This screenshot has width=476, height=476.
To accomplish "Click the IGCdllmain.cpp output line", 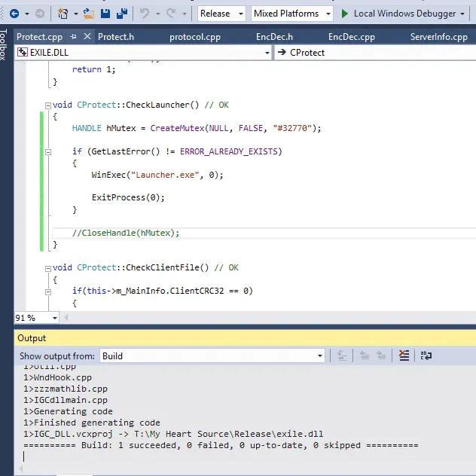I will [66, 400].
